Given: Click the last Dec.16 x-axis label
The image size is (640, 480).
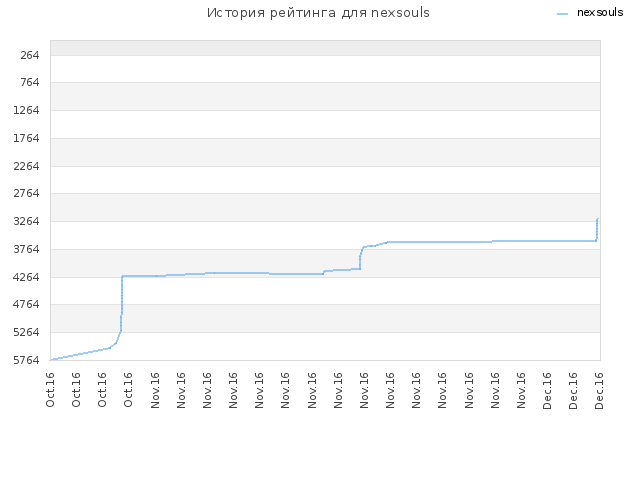Looking at the screenshot, I should pyautogui.click(x=599, y=391).
